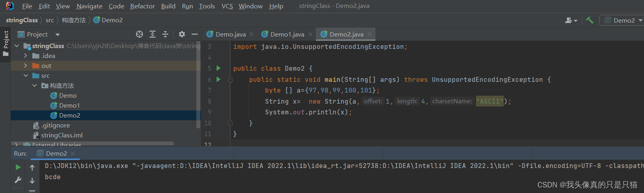Hide the Project panel with minus icon
644x193 pixels.
pos(195,34)
